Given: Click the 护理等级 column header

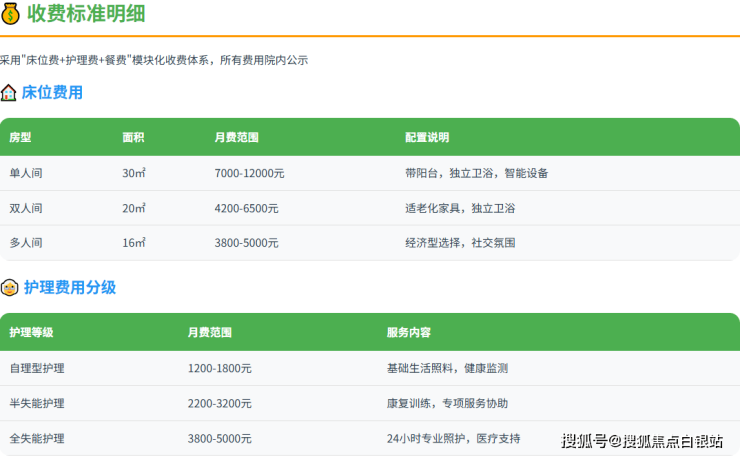Looking at the screenshot, I should [31, 333].
